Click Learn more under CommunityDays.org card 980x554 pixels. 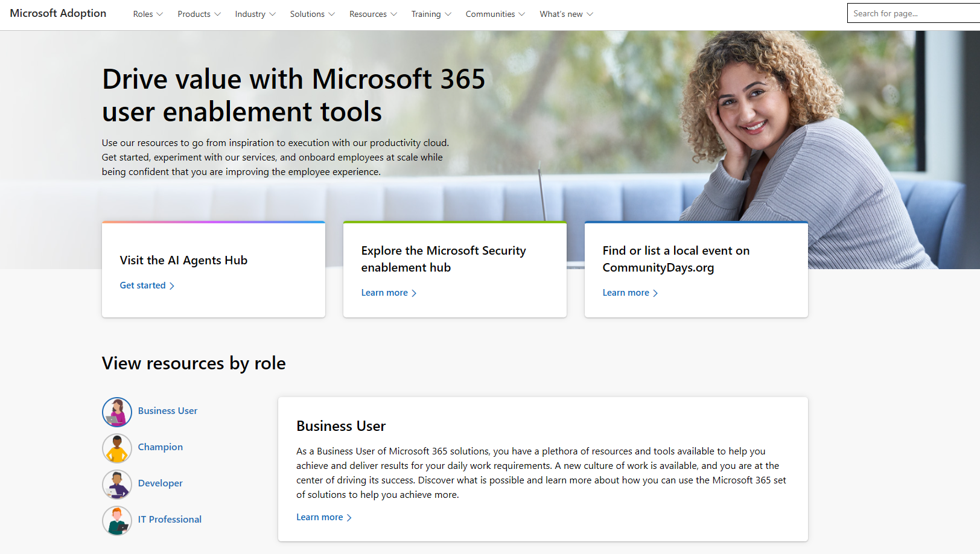(630, 293)
